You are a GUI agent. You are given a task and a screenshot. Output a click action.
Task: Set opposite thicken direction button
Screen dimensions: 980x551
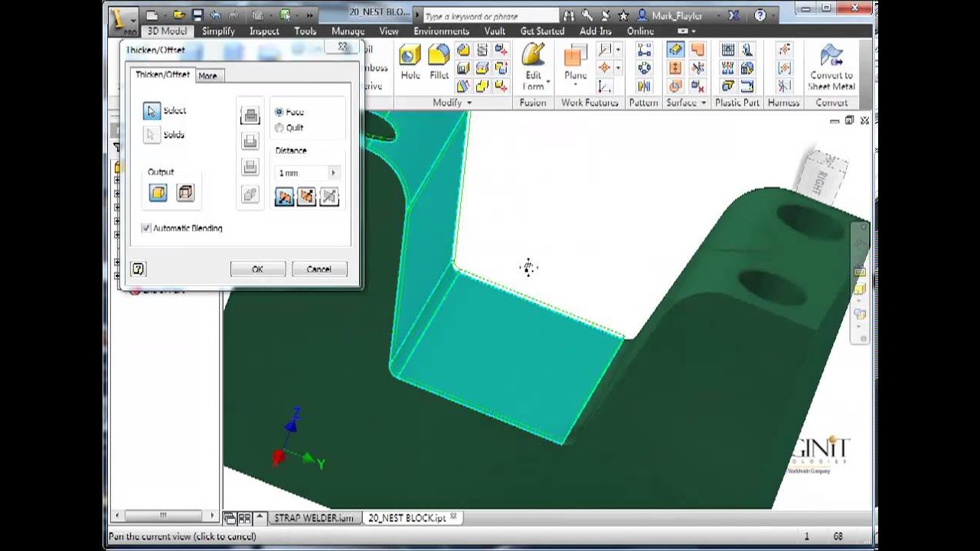click(306, 197)
